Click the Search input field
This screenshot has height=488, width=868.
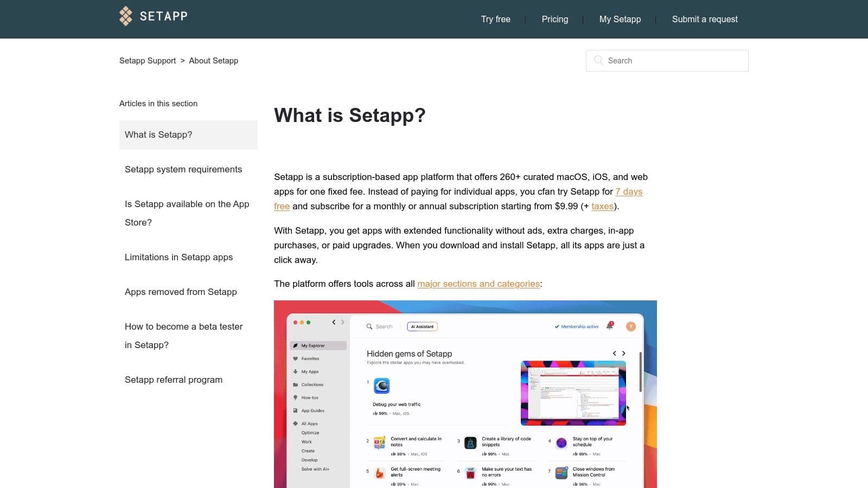click(667, 60)
